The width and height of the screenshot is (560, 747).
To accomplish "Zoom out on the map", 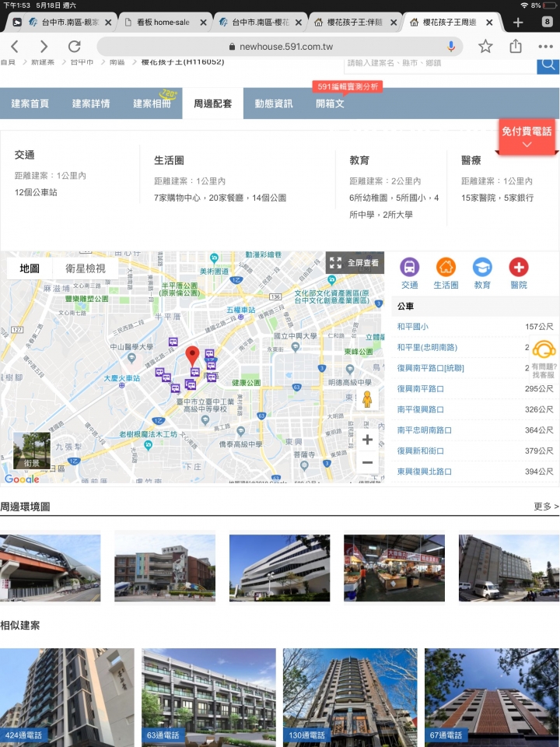I will 367,462.
